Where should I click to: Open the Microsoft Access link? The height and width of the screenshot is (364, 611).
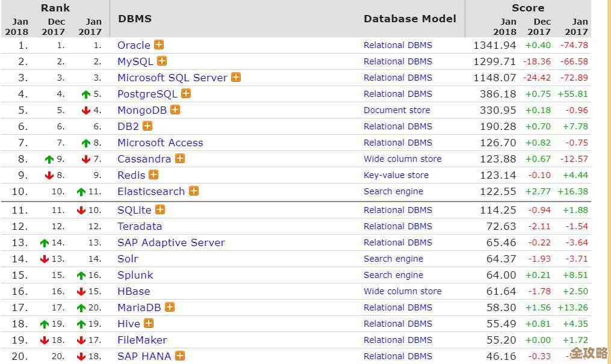(160, 143)
